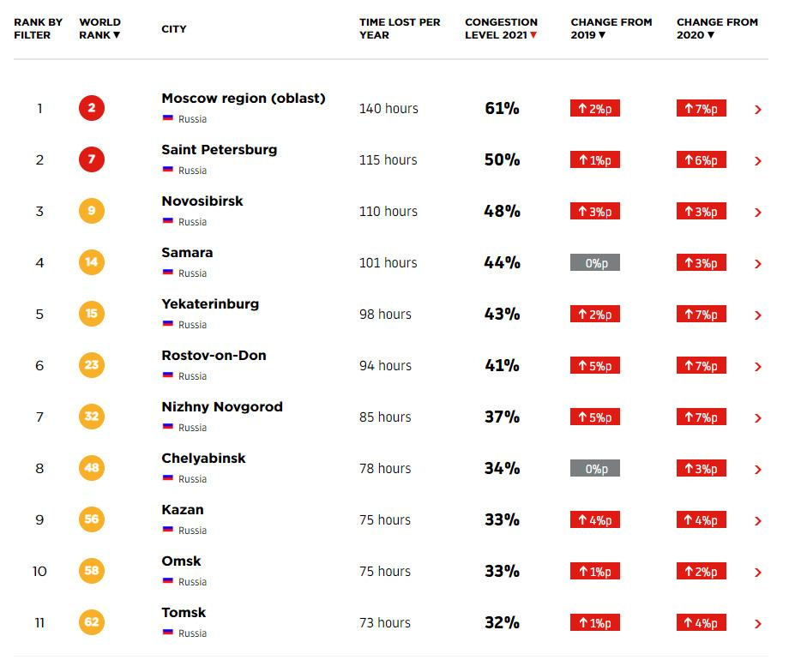The image size is (789, 672).
Task: Sort by Congestion Level 2021 column
Action: click(502, 28)
